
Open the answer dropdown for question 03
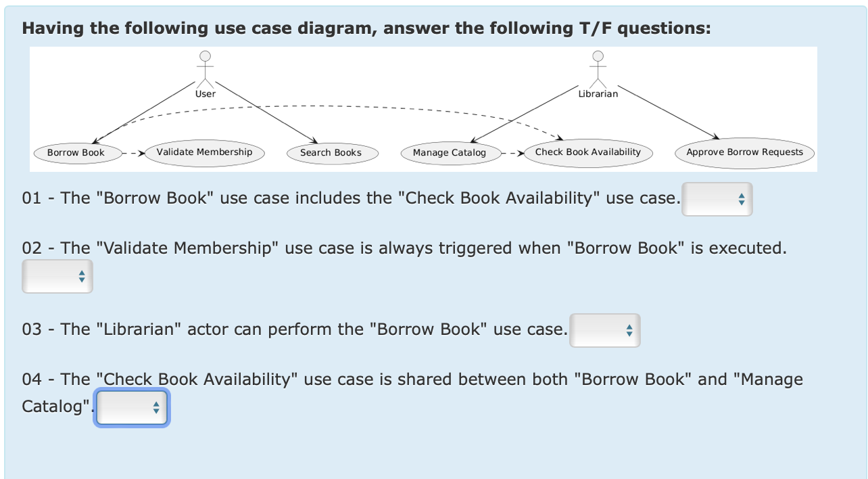[604, 330]
